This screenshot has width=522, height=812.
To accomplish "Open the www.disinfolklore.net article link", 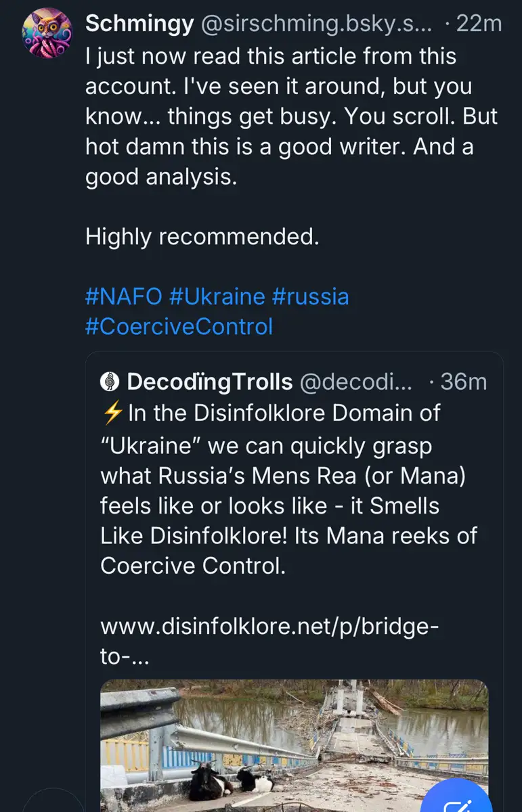I will [x=269, y=627].
